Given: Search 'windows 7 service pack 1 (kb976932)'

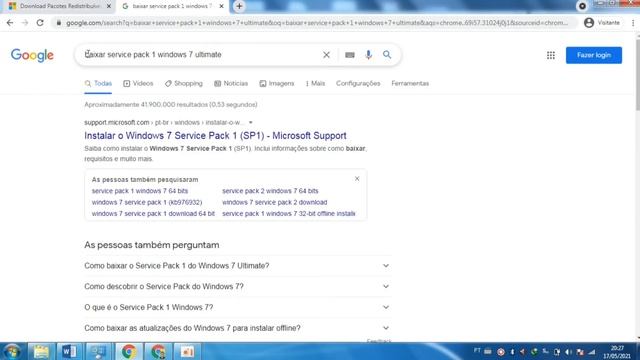Looking at the screenshot, I should point(147,202).
